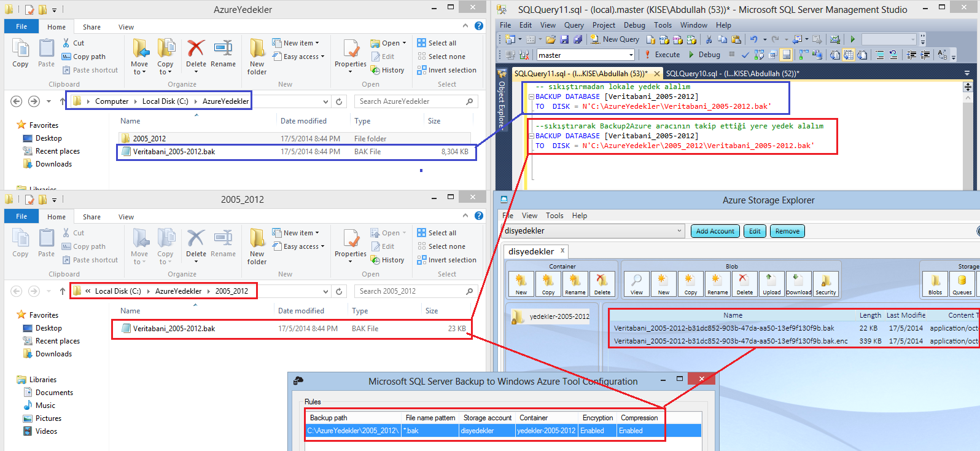Select the yedekler-2005-2012 container
Image resolution: width=980 pixels, height=451 pixels.
[x=551, y=316]
